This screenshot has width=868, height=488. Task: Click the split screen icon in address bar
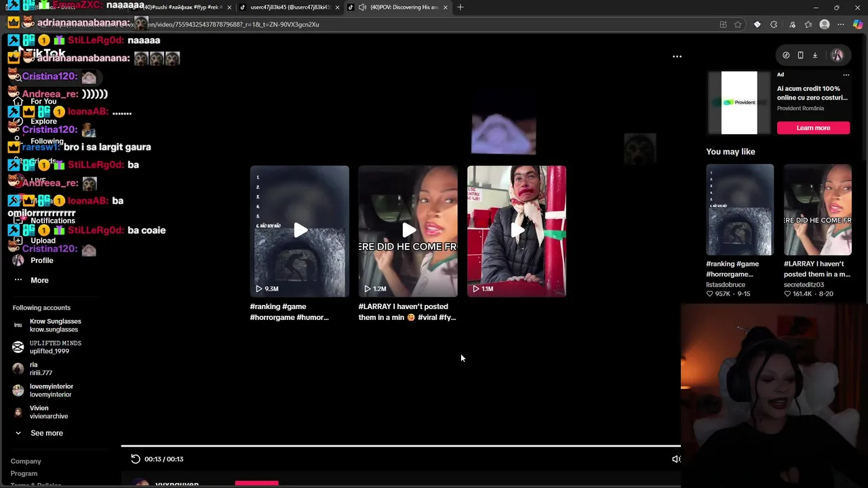point(723,24)
